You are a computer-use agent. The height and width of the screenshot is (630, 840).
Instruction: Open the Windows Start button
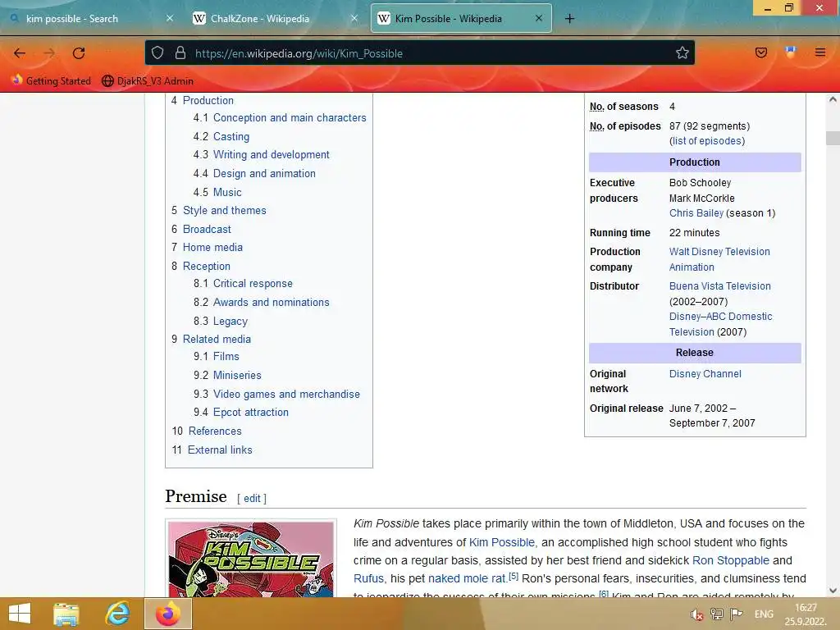[x=20, y=614]
